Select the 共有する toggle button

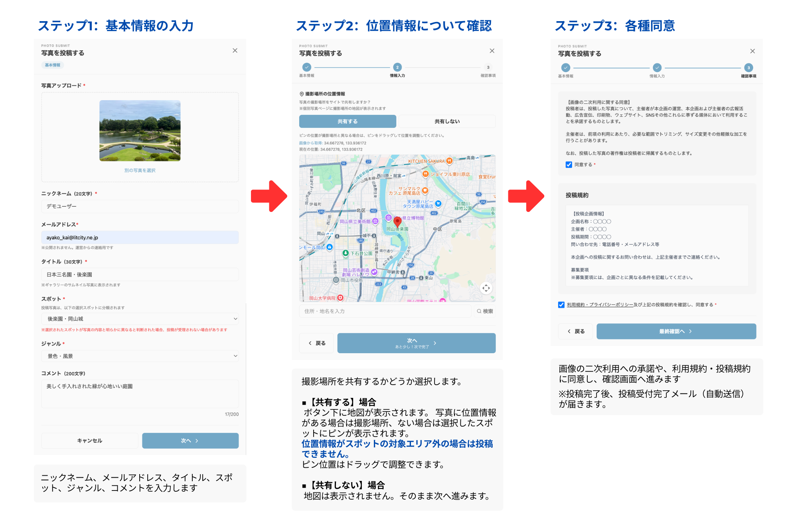tap(348, 121)
